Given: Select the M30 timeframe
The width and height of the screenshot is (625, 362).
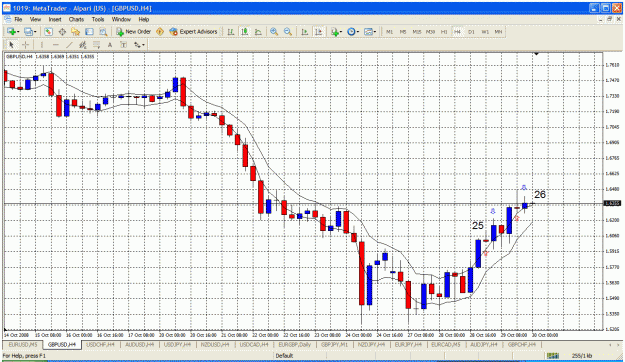Looking at the screenshot, I should point(430,31).
